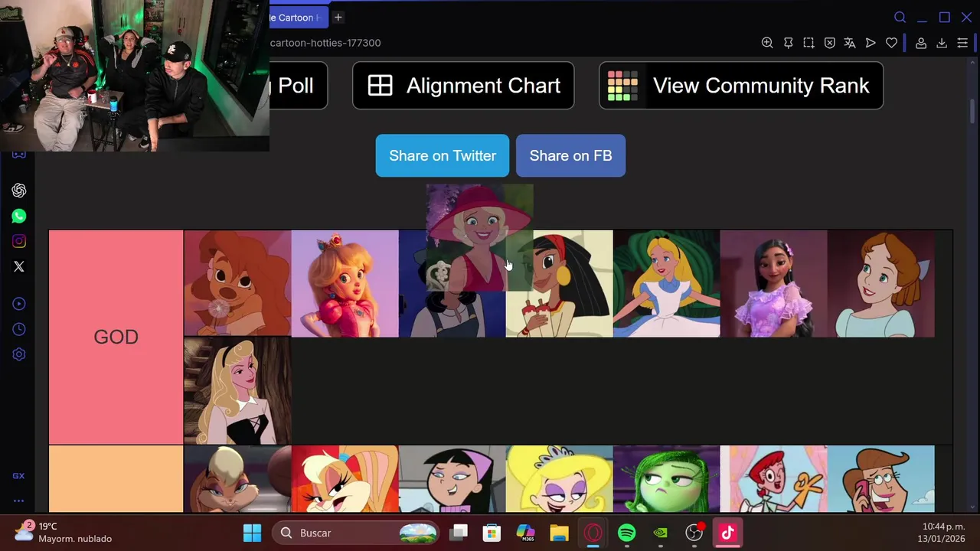The height and width of the screenshot is (551, 980).
Task: Click the pin icon in address bar
Action: [x=788, y=43]
